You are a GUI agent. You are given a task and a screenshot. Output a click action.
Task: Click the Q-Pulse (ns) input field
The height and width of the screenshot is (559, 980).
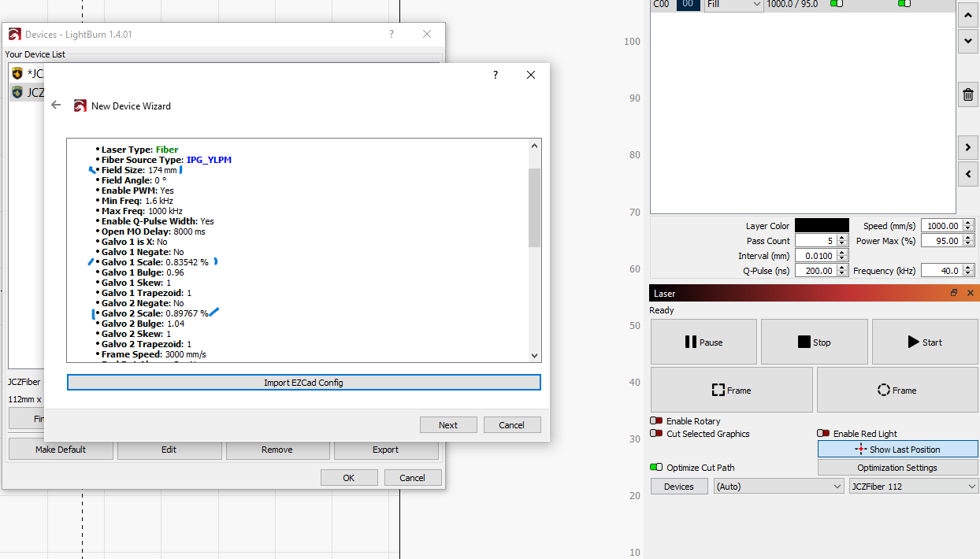(816, 271)
